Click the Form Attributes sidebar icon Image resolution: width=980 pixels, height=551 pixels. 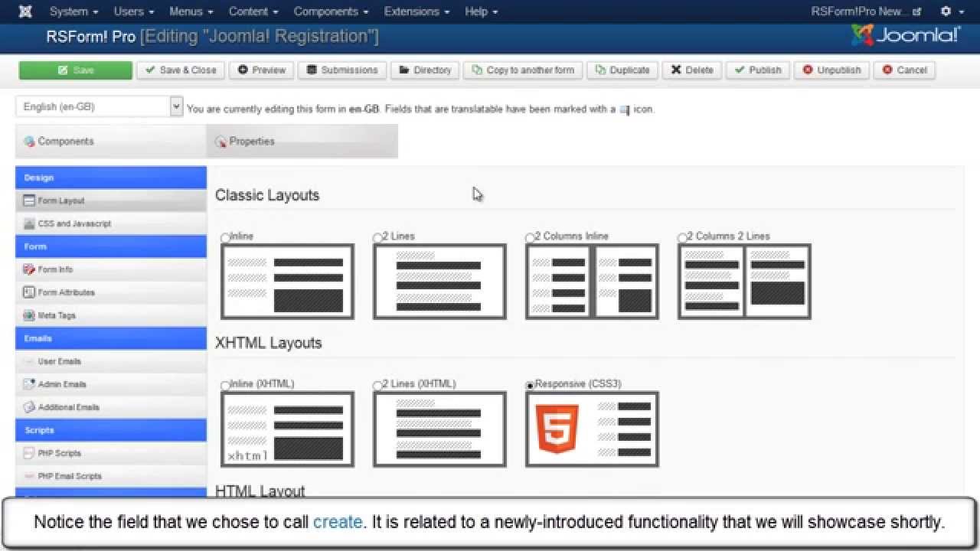[x=29, y=292]
